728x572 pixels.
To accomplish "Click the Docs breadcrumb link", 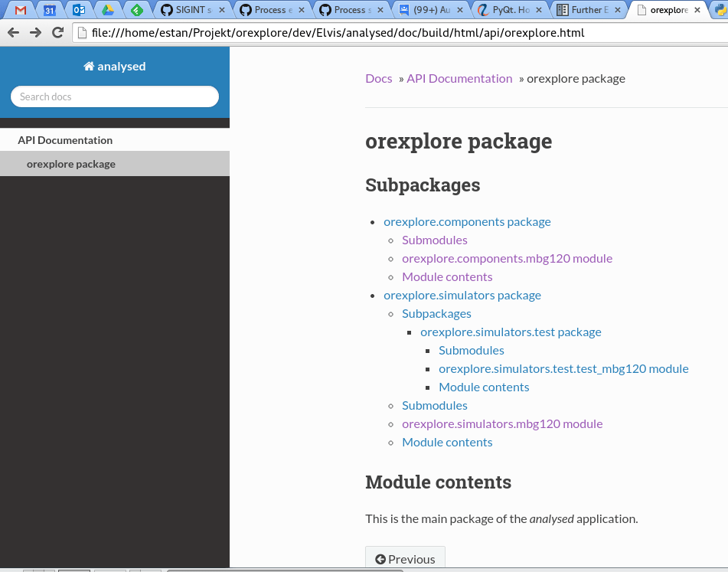I will [x=379, y=78].
